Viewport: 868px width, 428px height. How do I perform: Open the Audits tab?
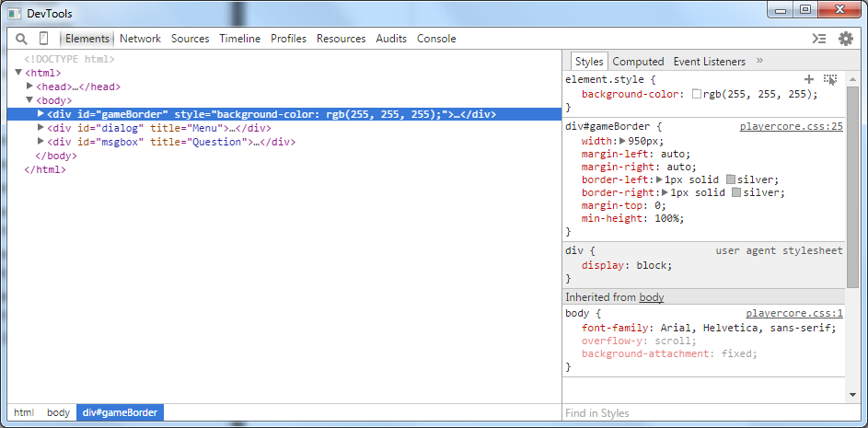coord(391,39)
